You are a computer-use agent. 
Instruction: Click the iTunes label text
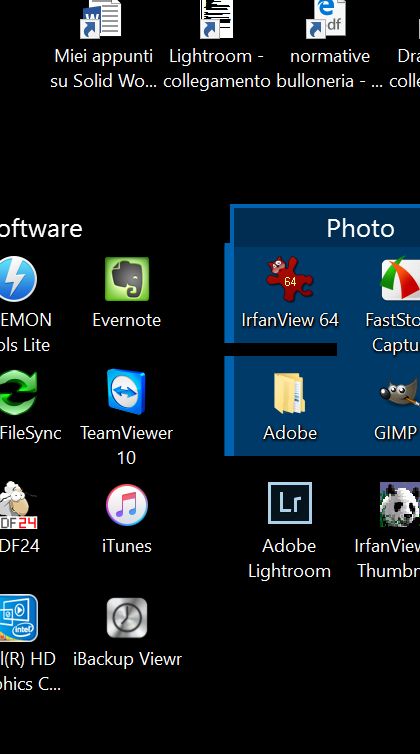127,546
